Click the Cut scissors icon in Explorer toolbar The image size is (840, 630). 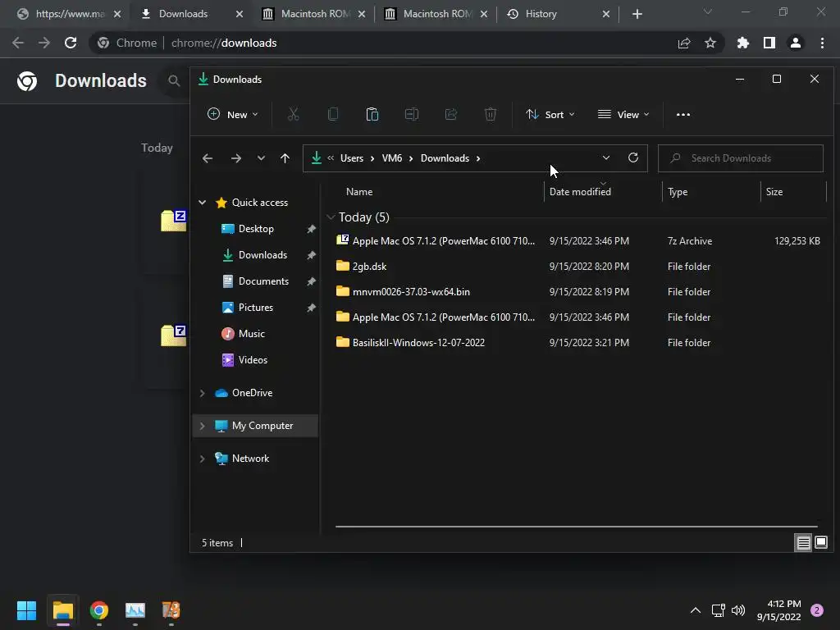pyautogui.click(x=293, y=114)
